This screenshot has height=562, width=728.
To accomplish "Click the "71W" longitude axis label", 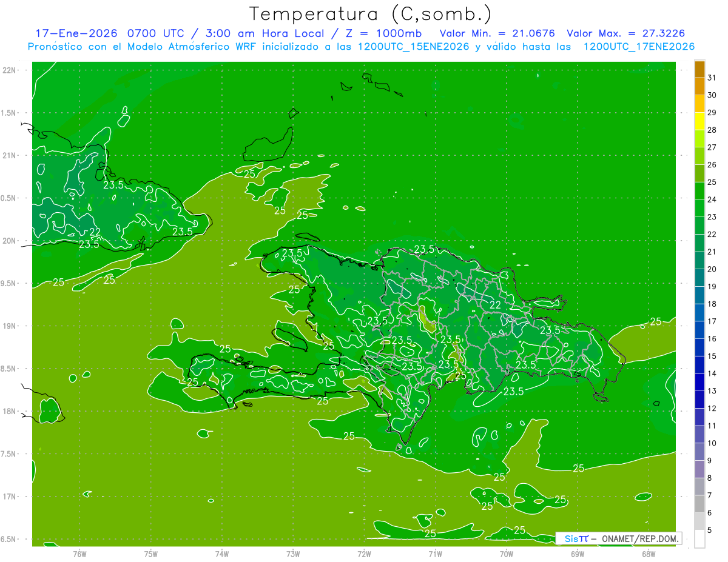I will [x=435, y=554].
